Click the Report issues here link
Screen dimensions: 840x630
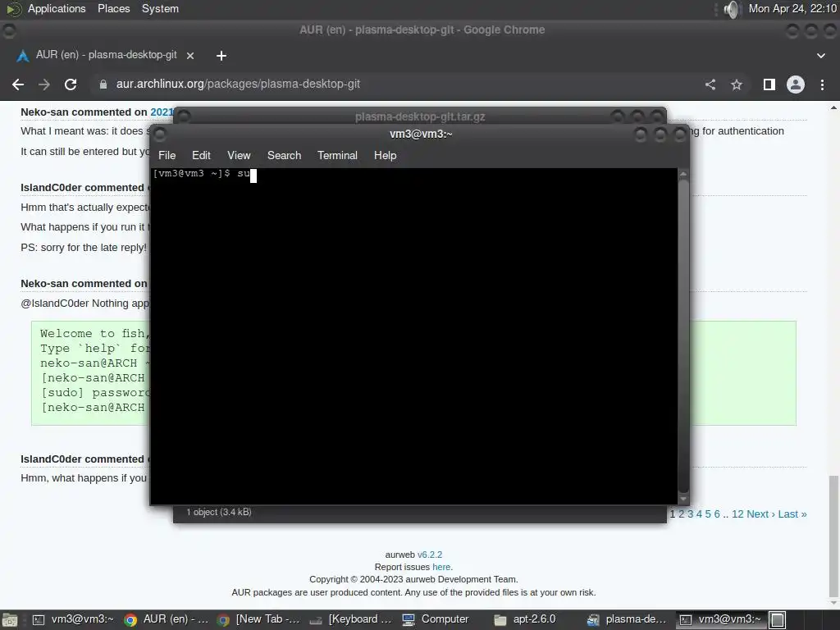coord(441,568)
